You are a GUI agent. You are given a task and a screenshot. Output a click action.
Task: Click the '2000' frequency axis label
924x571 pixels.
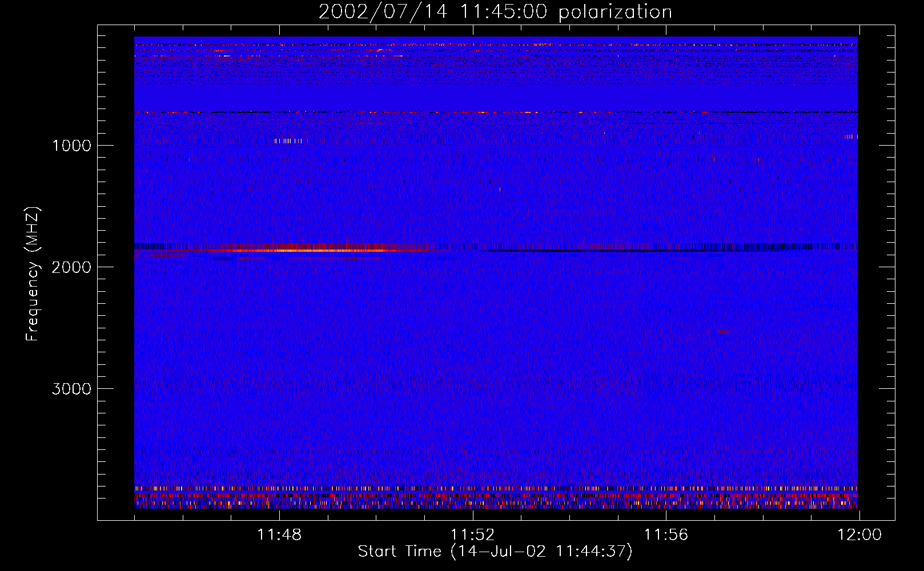click(71, 267)
